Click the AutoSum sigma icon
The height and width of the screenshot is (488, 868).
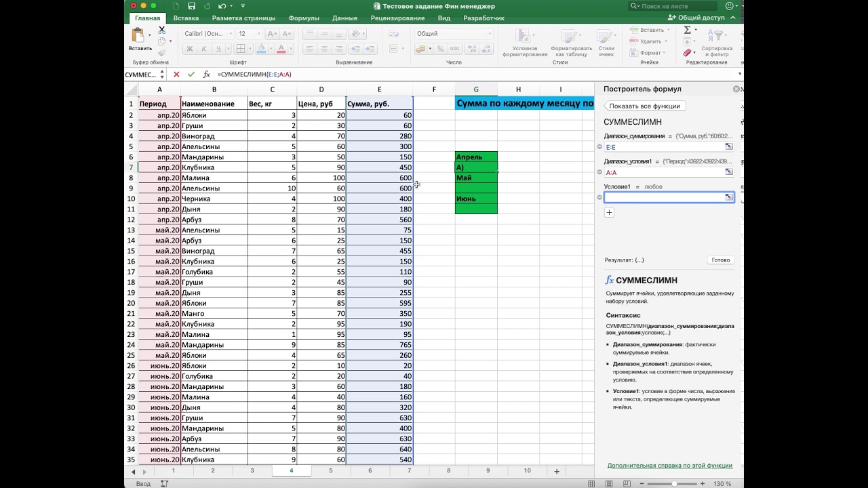click(x=687, y=30)
